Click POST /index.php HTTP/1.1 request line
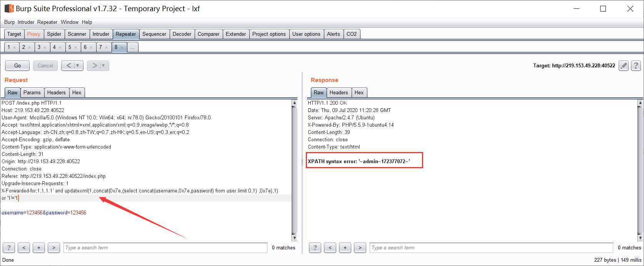644x266 pixels. [32, 103]
